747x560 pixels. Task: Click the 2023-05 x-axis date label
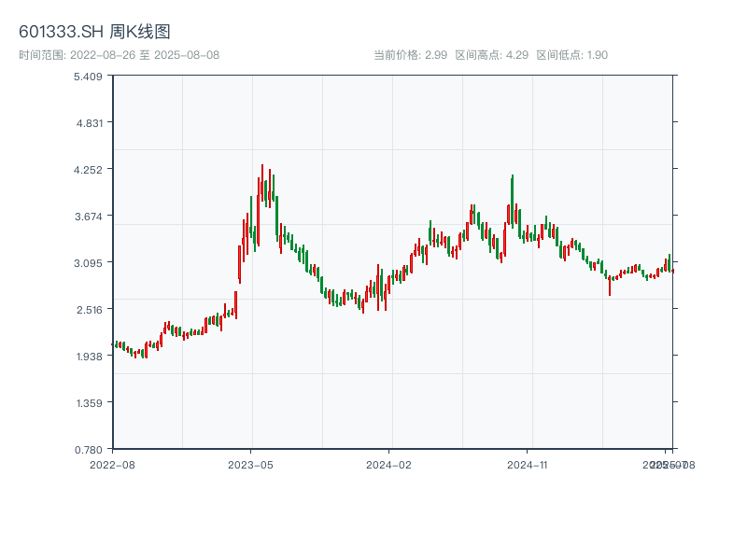point(250,464)
